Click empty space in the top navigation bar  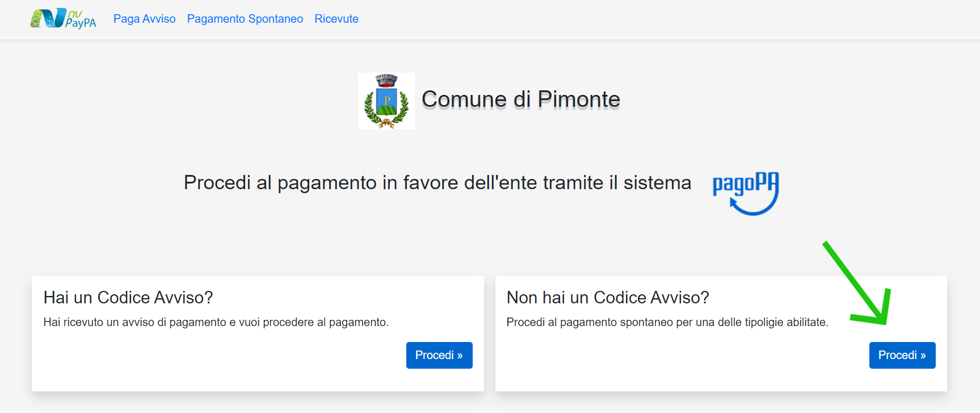click(x=653, y=19)
